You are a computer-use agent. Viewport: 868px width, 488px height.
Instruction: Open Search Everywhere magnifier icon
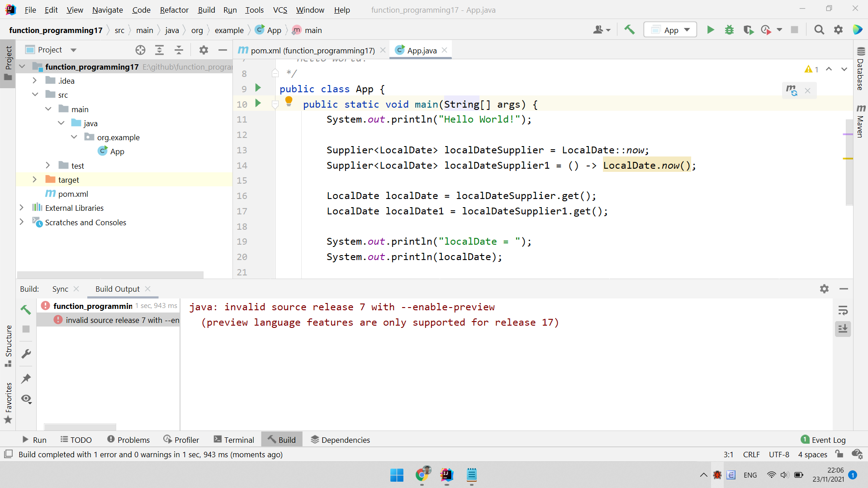pyautogui.click(x=819, y=30)
